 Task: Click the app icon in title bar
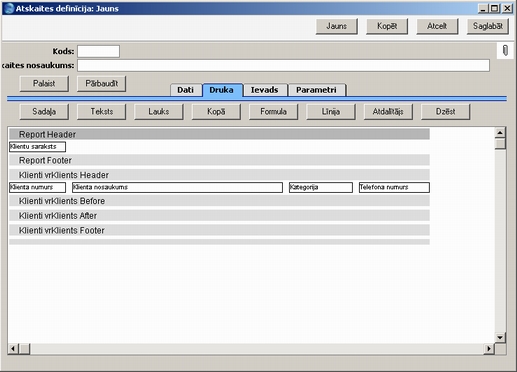point(8,8)
